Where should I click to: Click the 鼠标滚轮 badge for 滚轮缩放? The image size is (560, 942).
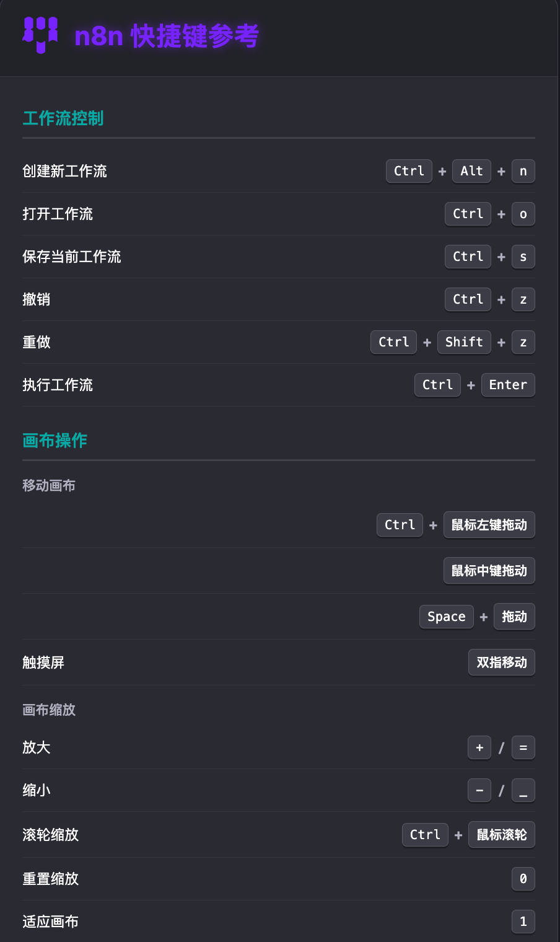[x=501, y=835]
